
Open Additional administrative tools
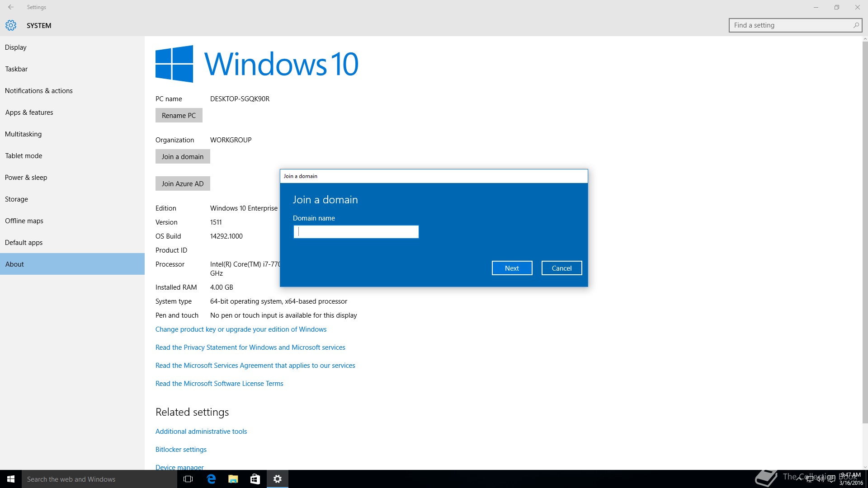(201, 432)
